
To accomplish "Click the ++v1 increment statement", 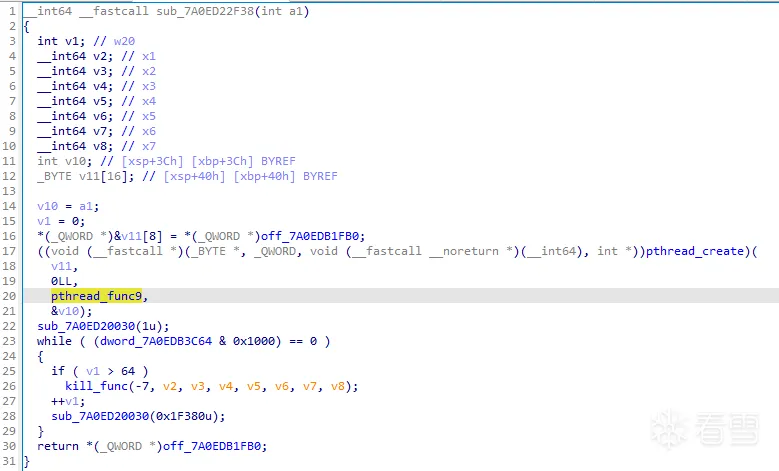I will pyautogui.click(x=68, y=401).
